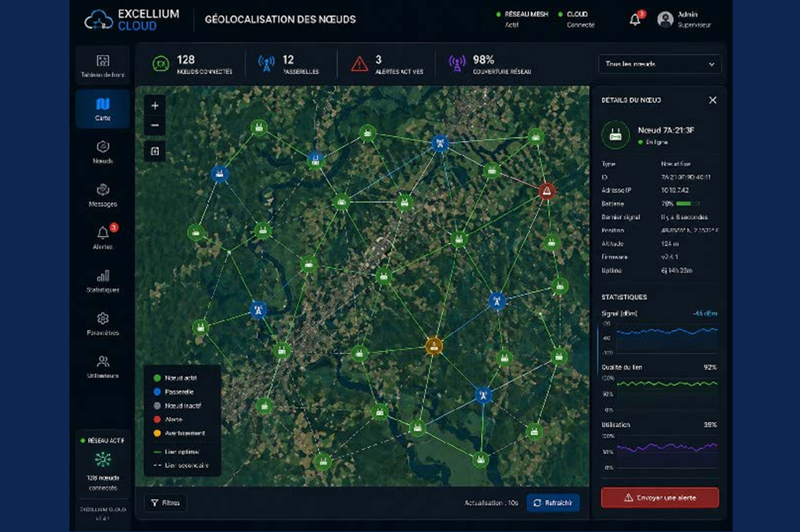Open the Tableau de bord sidebar item
Image resolution: width=800 pixels, height=532 pixels.
pos(102,66)
